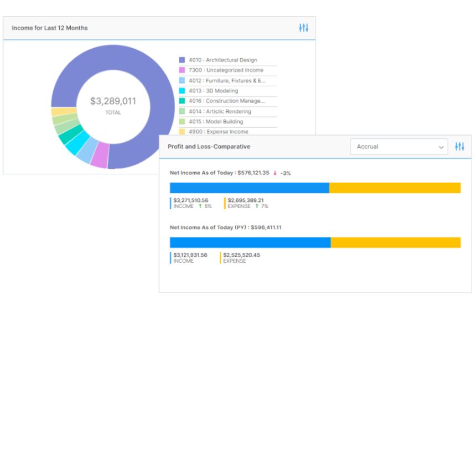Click the total amount inside the donut chart
The image size is (476, 462).
[113, 101]
